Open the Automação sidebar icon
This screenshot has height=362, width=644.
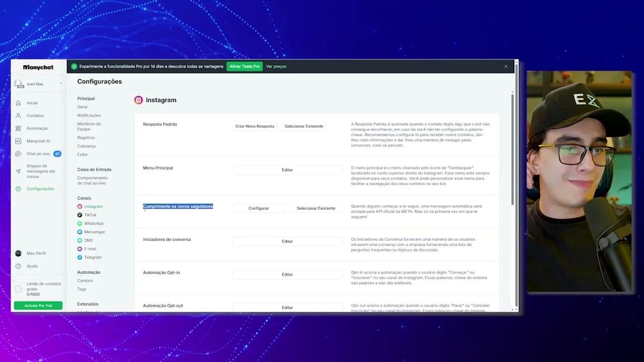[x=18, y=128]
